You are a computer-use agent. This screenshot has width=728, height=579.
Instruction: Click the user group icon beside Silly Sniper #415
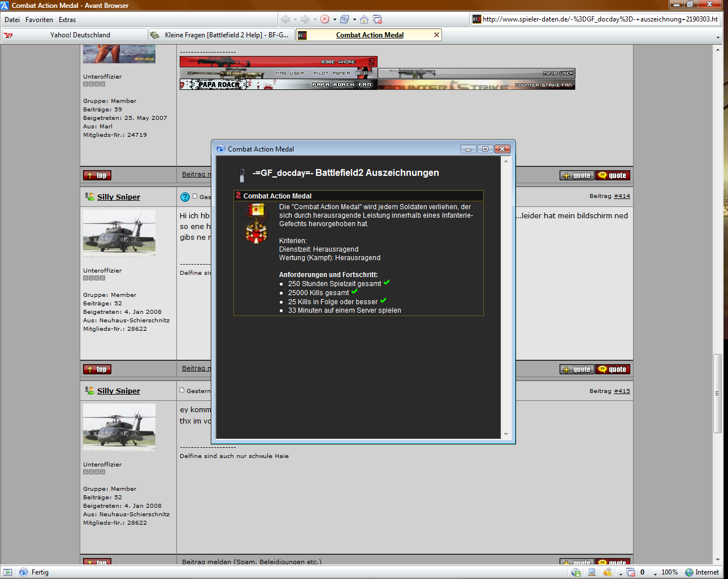click(x=90, y=390)
